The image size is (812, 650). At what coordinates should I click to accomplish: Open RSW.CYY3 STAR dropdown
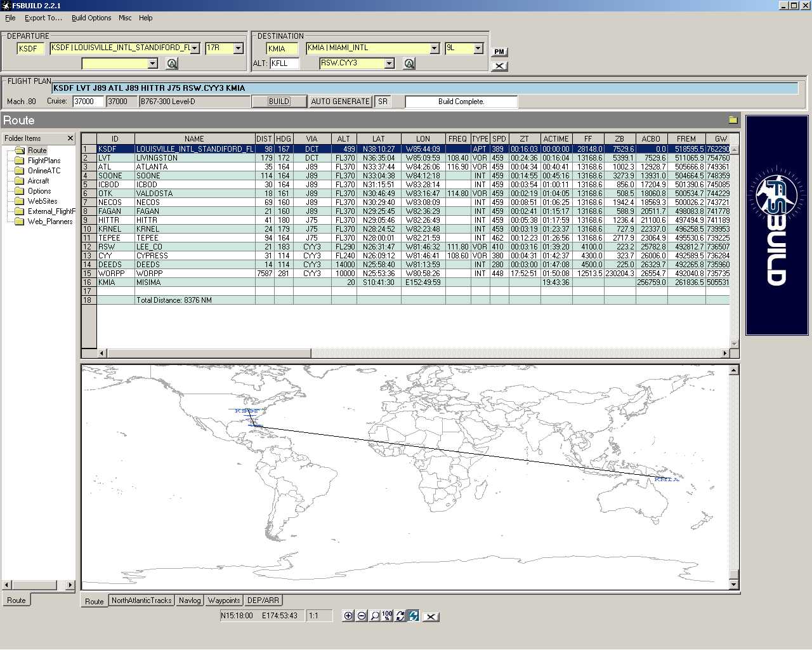tap(390, 63)
